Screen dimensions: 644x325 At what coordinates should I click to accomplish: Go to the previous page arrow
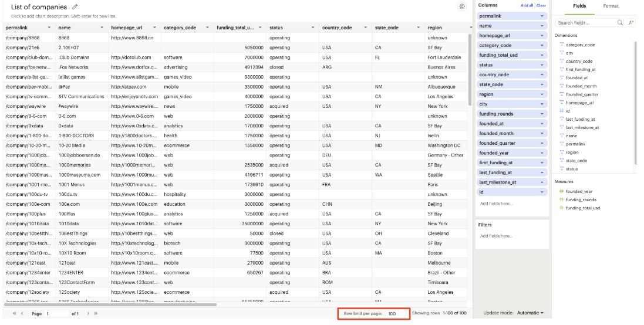22,313
